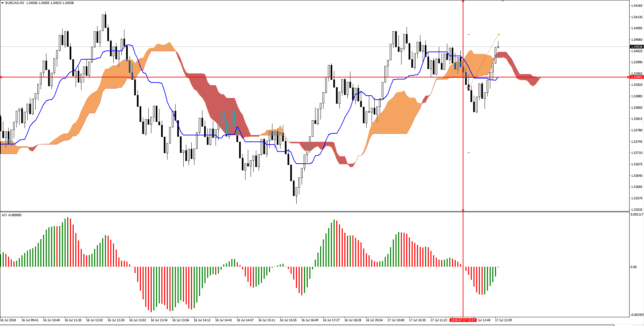Click the AO -0.000005 indicator label
644x326 pixels.
pyautogui.click(x=12, y=215)
